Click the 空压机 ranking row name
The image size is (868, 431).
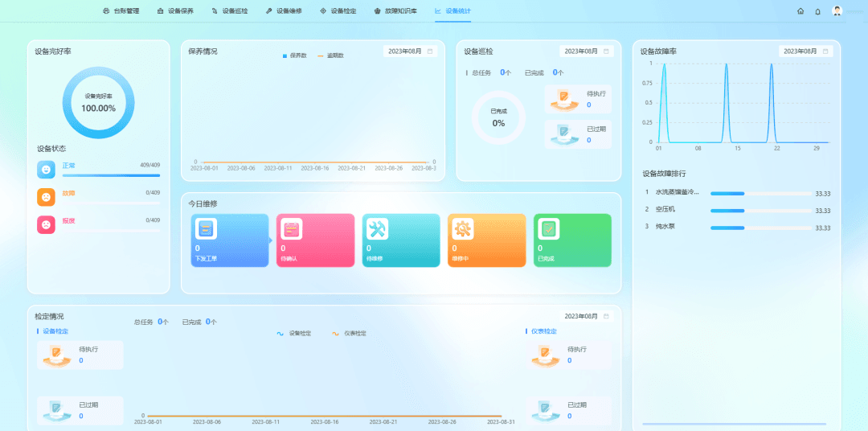pos(665,209)
